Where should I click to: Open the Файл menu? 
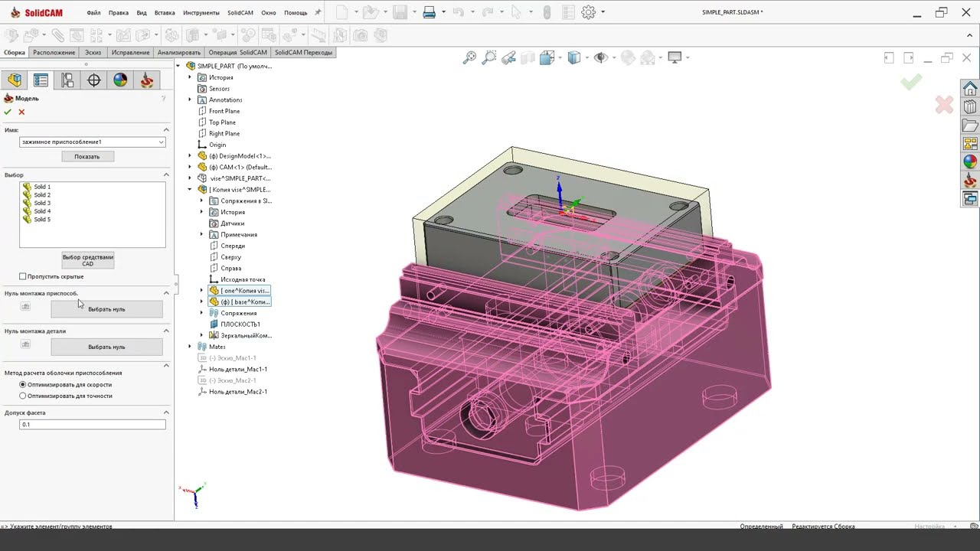[x=93, y=13]
